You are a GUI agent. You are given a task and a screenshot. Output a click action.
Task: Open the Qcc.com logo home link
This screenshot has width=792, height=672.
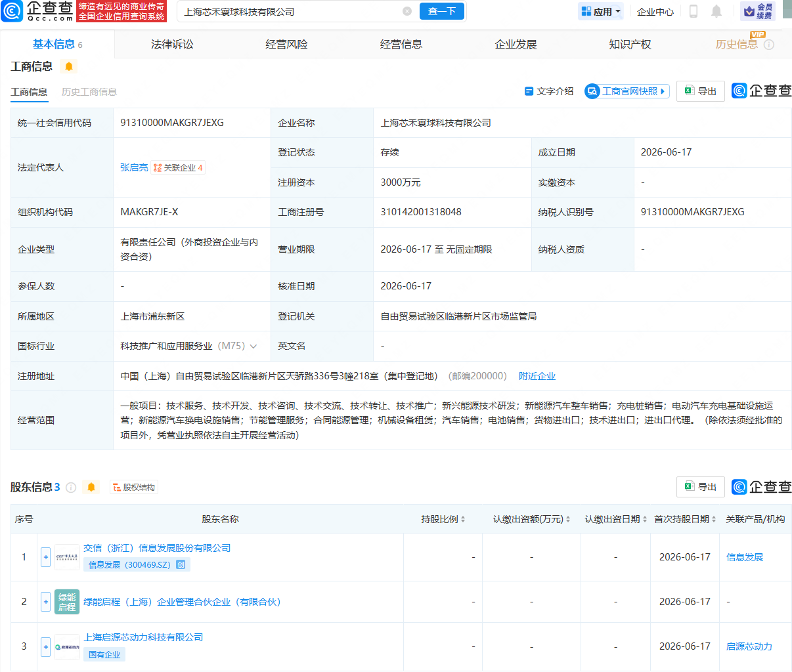pyautogui.click(x=38, y=11)
